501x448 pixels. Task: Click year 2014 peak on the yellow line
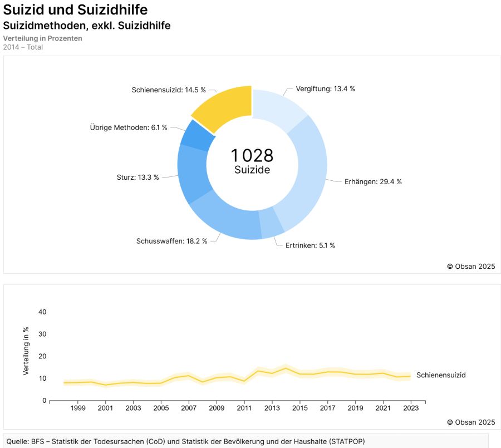coord(286,368)
